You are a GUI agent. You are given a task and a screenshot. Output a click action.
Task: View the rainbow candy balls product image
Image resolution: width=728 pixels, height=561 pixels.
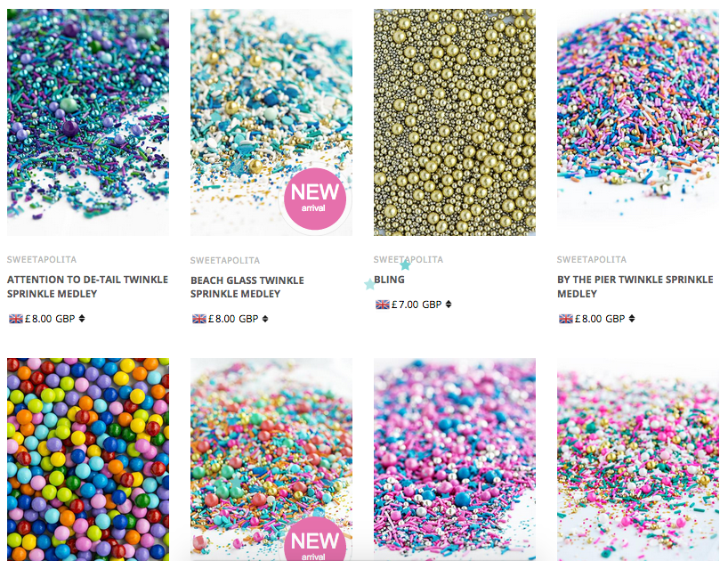[x=88, y=459]
